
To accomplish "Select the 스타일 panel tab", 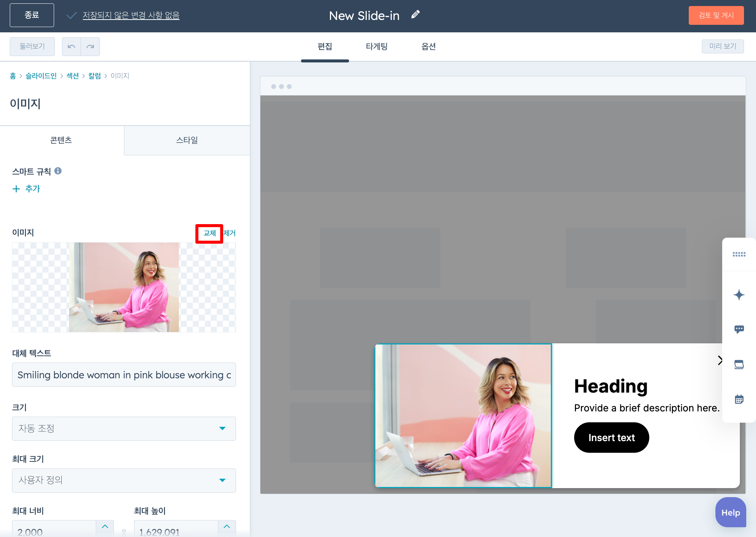I will (x=187, y=140).
